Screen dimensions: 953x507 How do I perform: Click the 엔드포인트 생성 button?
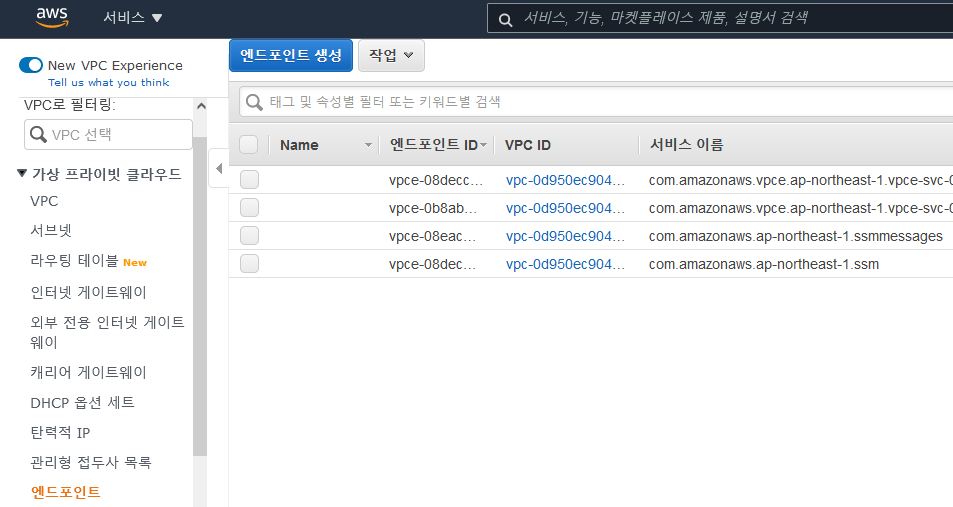(x=291, y=56)
